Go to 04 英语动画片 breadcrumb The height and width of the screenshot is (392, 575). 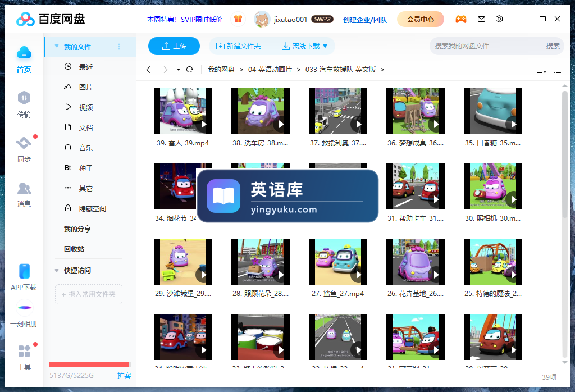click(x=270, y=70)
